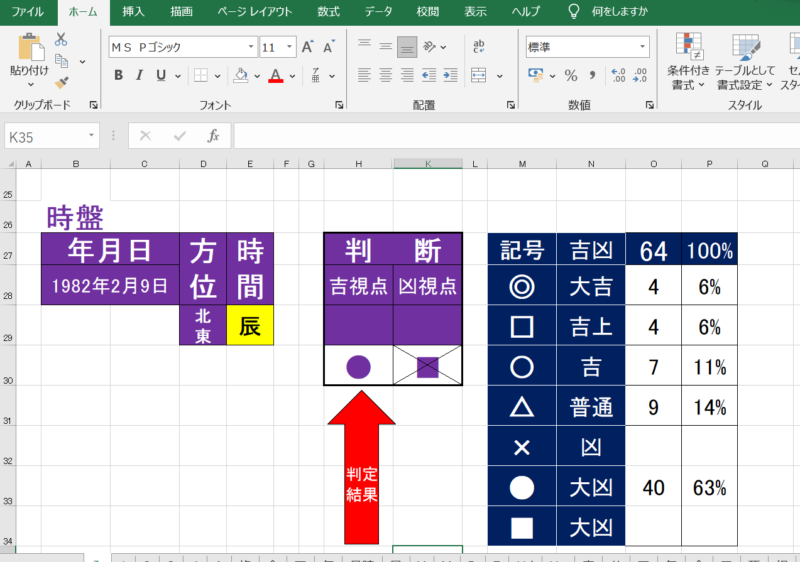Expand the Name Box dropdown arrow
This screenshot has height=562, width=800.
[x=92, y=136]
